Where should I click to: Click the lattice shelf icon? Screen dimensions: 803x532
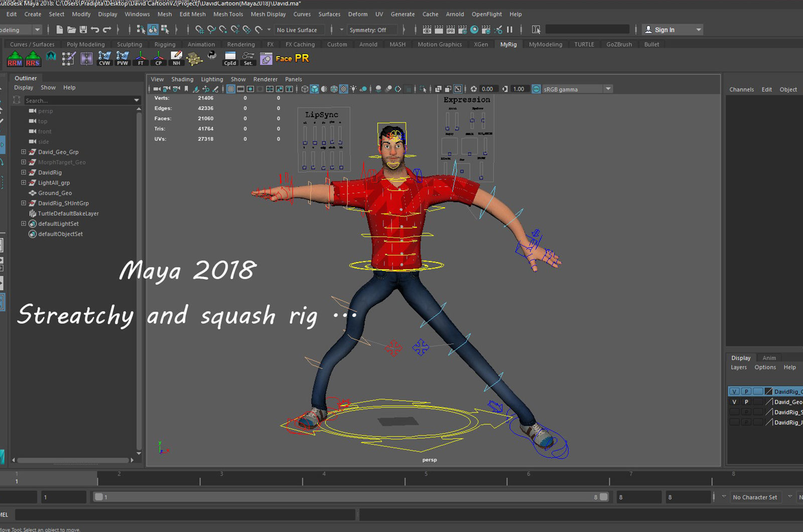pos(69,58)
